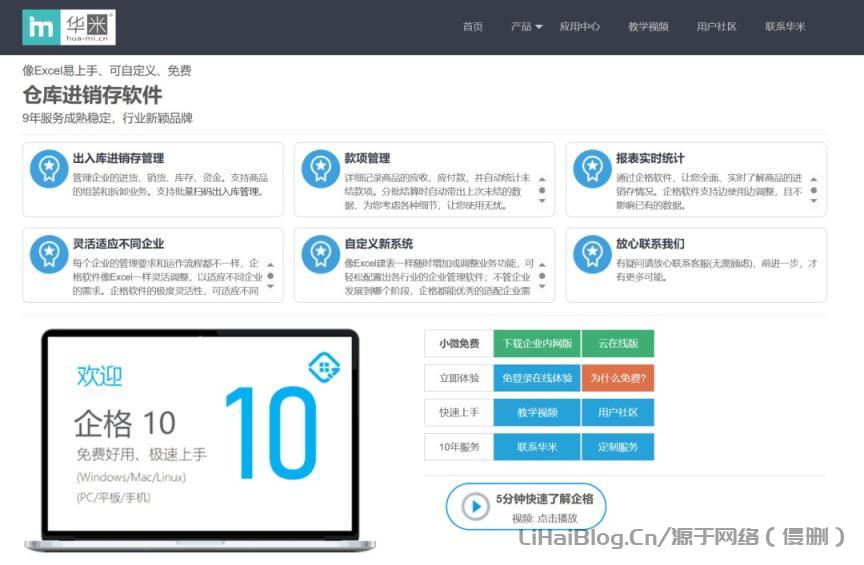Go to 应用中心 in navigation
This screenshot has width=864, height=565.
point(579,26)
